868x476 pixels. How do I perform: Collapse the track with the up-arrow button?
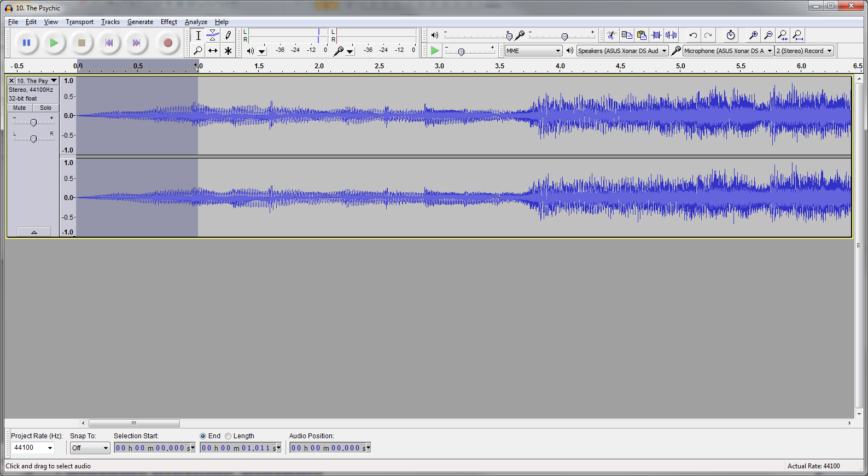[34, 232]
